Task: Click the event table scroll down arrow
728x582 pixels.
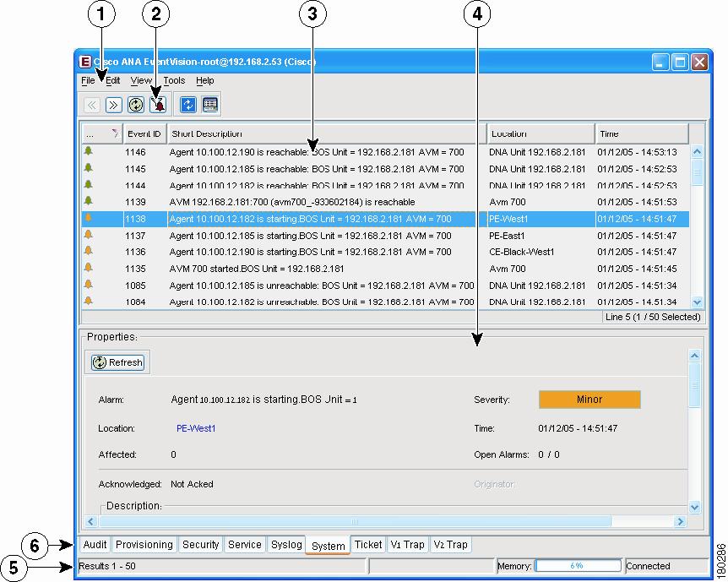Action: [697, 302]
